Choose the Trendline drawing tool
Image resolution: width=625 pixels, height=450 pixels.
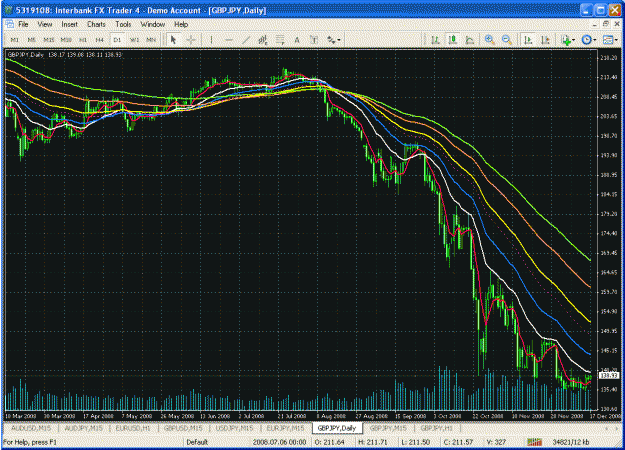[x=246, y=40]
